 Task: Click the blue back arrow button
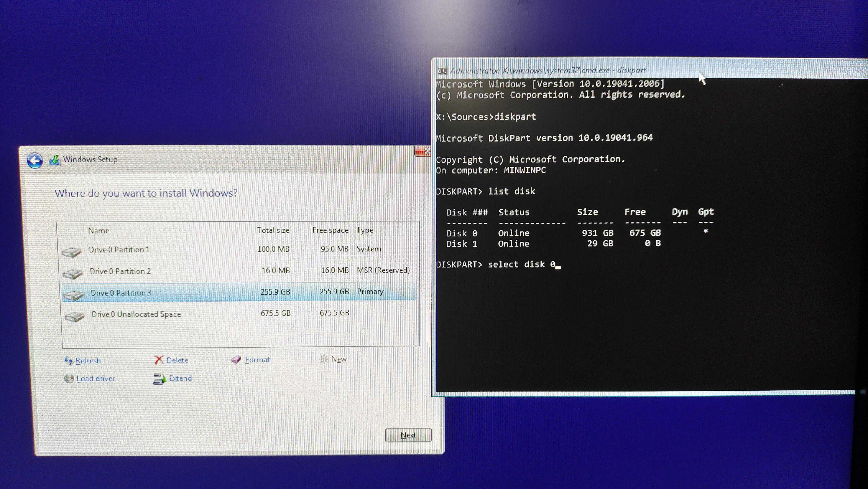pos(35,160)
